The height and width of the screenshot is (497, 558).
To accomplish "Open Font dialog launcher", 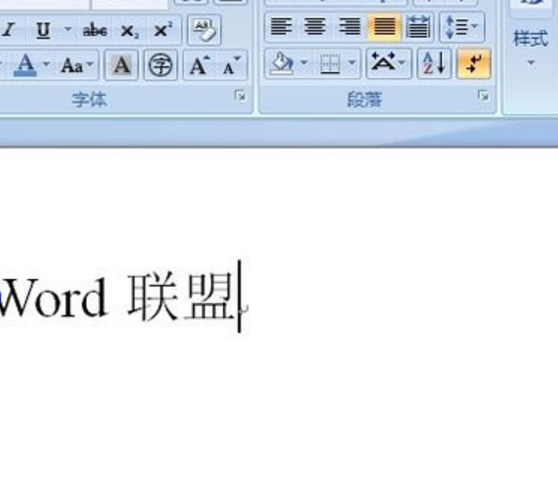I will point(241,95).
